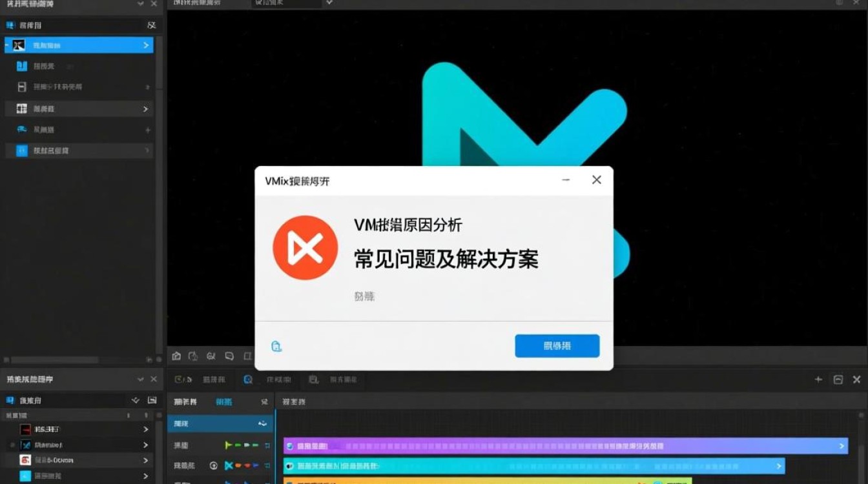
Task: Select the purple timeline clip
Action: pos(565,446)
